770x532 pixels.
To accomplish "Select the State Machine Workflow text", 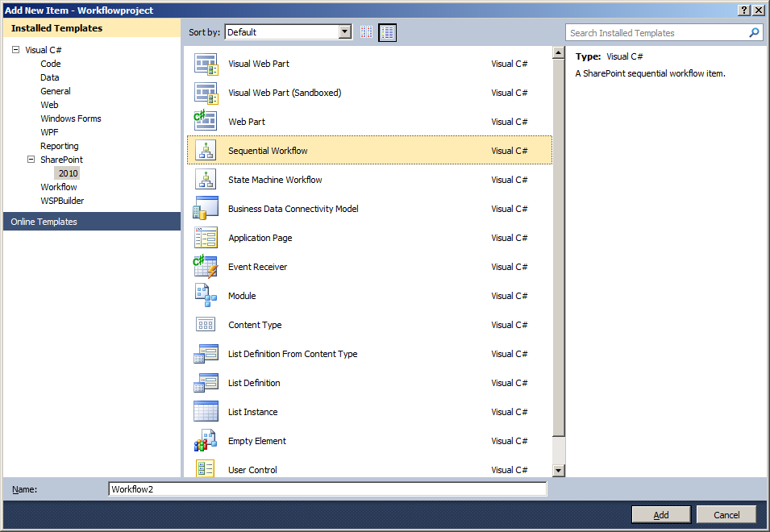I will coord(275,180).
